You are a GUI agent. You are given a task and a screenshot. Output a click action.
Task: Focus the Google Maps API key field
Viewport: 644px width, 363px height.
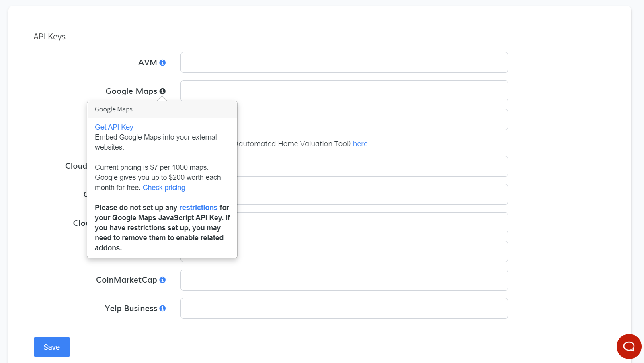pos(344,91)
